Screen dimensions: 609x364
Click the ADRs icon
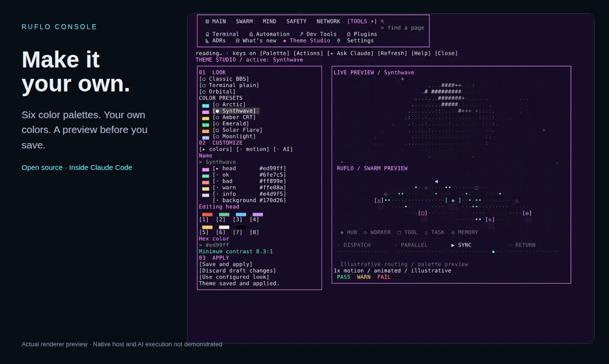coord(207,41)
